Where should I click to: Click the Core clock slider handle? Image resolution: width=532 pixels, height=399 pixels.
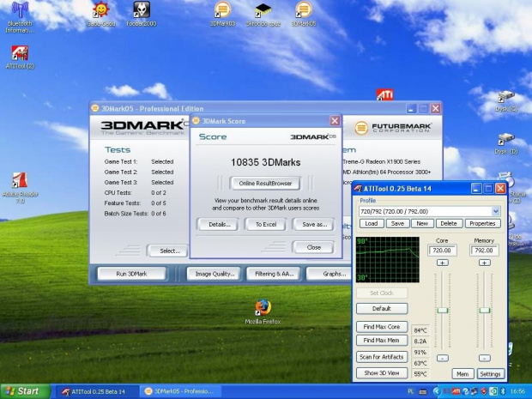pyautogui.click(x=443, y=310)
